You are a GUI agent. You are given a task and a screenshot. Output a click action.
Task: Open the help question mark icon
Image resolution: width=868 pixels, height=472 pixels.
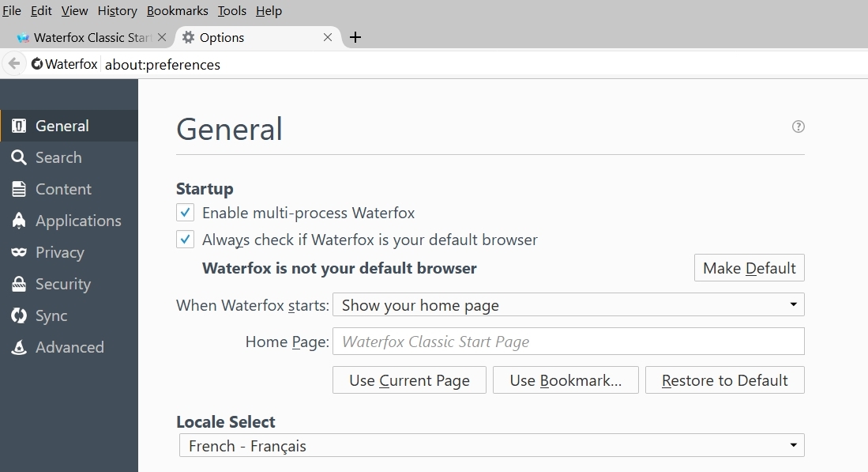coord(798,126)
